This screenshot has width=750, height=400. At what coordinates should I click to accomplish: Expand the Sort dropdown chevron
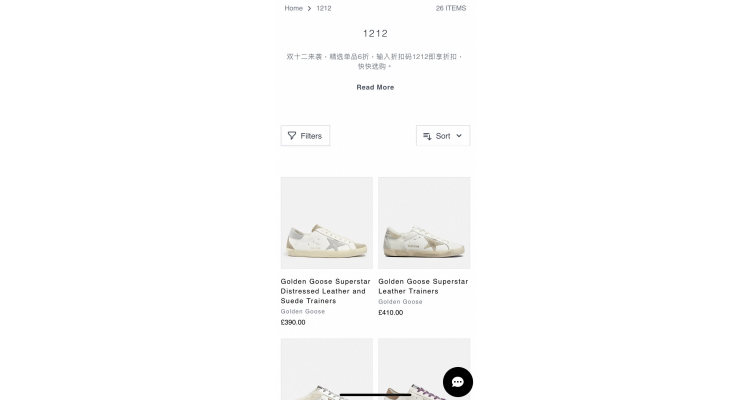pos(459,136)
